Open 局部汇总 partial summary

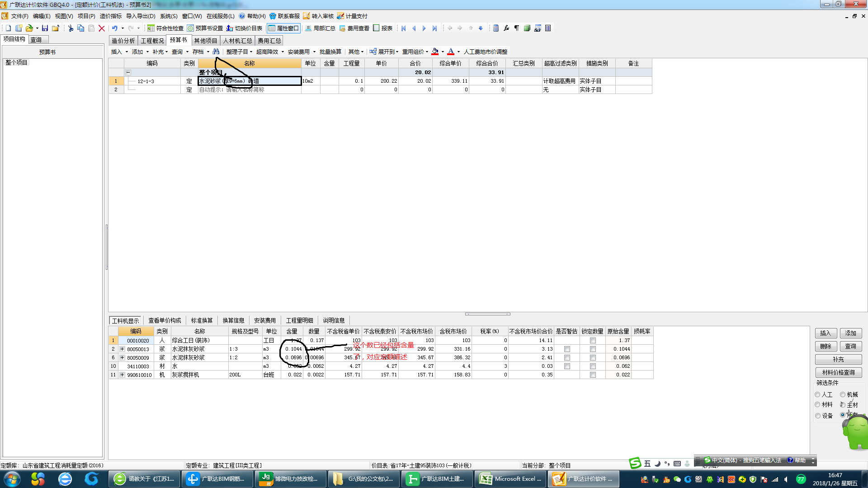(320, 28)
